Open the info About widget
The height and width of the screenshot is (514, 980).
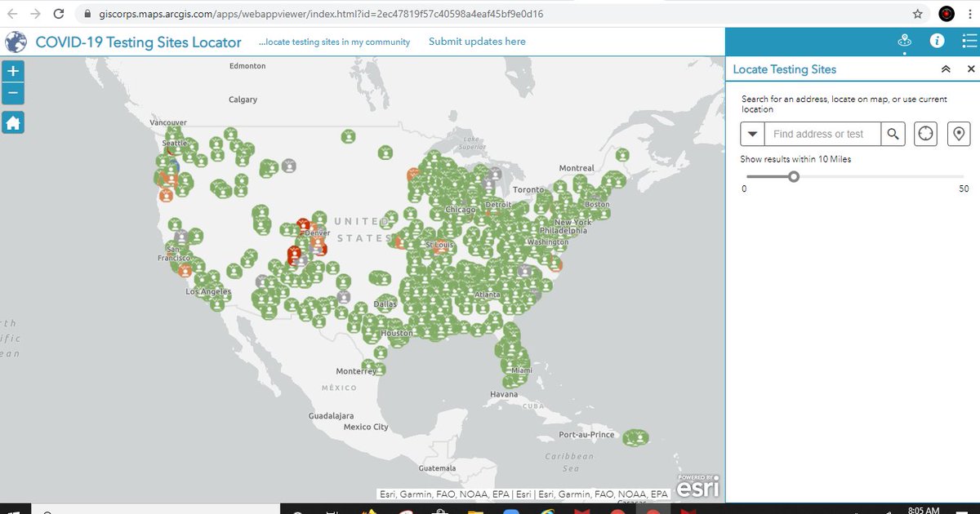[x=938, y=40]
